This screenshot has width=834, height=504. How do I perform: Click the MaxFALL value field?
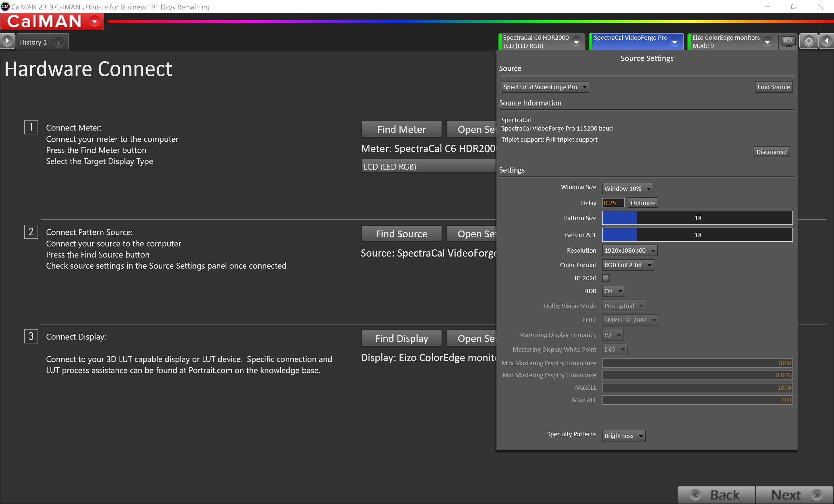tap(697, 400)
